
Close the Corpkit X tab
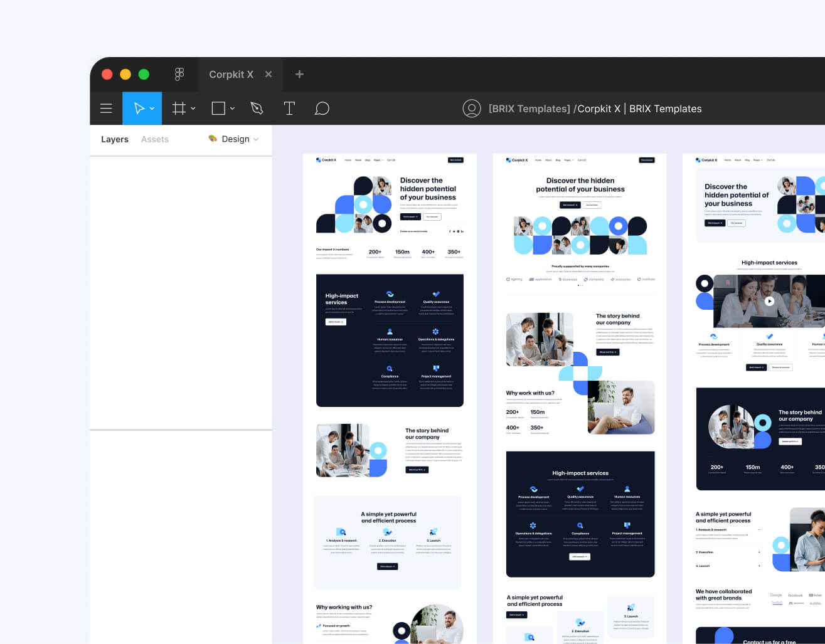268,74
